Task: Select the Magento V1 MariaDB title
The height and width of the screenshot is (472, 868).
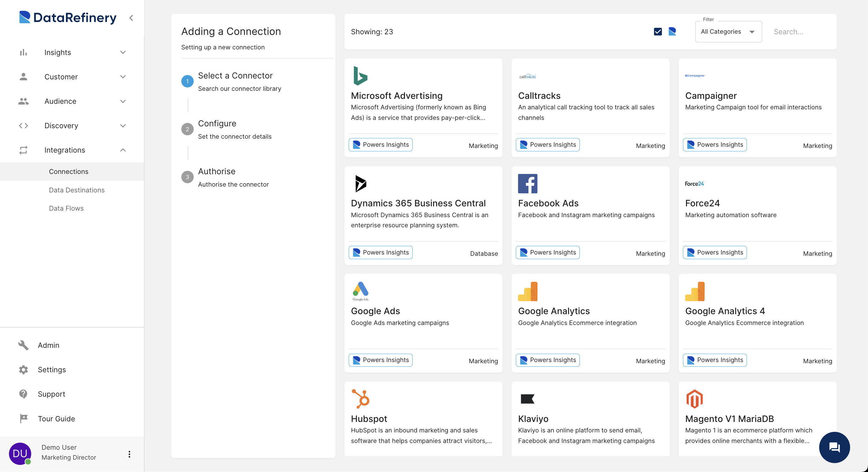Action: (x=730, y=419)
